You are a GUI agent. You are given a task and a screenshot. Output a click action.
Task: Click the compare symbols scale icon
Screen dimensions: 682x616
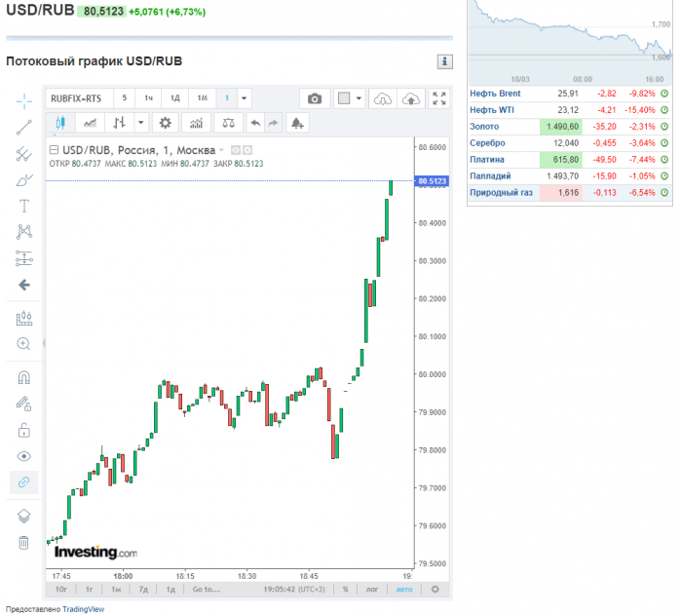tap(228, 123)
